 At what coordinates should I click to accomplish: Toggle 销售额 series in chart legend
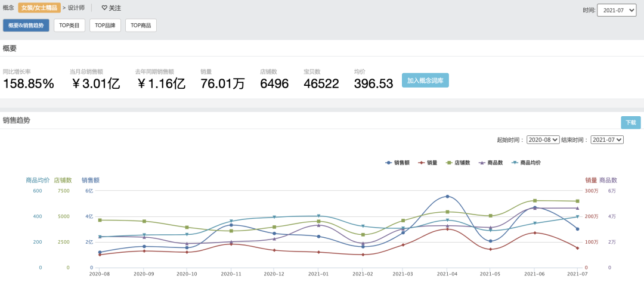[x=397, y=163]
